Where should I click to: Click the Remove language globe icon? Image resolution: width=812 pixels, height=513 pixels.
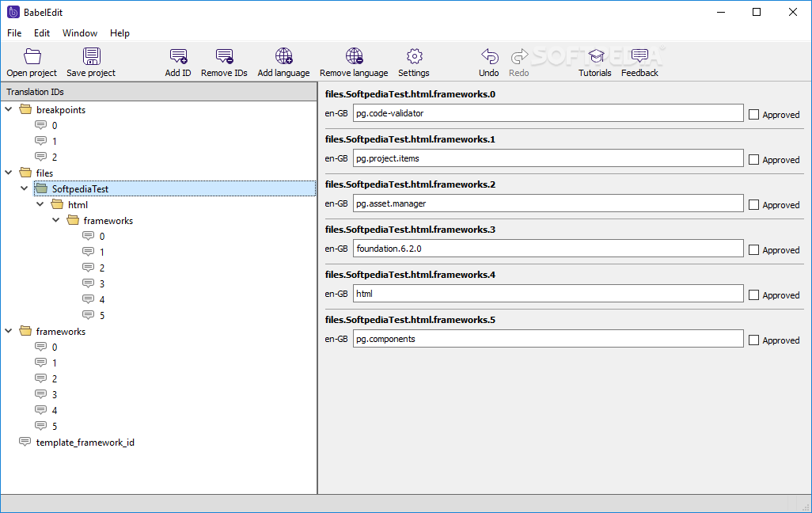click(x=355, y=56)
